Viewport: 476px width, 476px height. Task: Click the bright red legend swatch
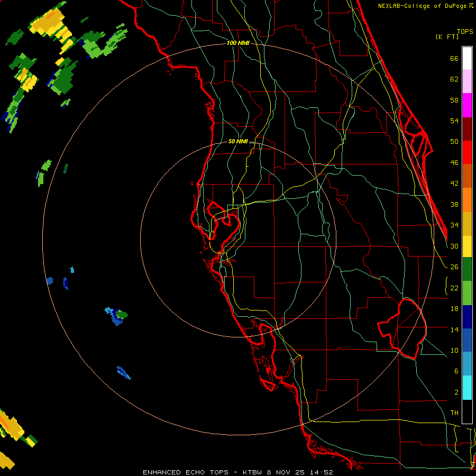467,152
